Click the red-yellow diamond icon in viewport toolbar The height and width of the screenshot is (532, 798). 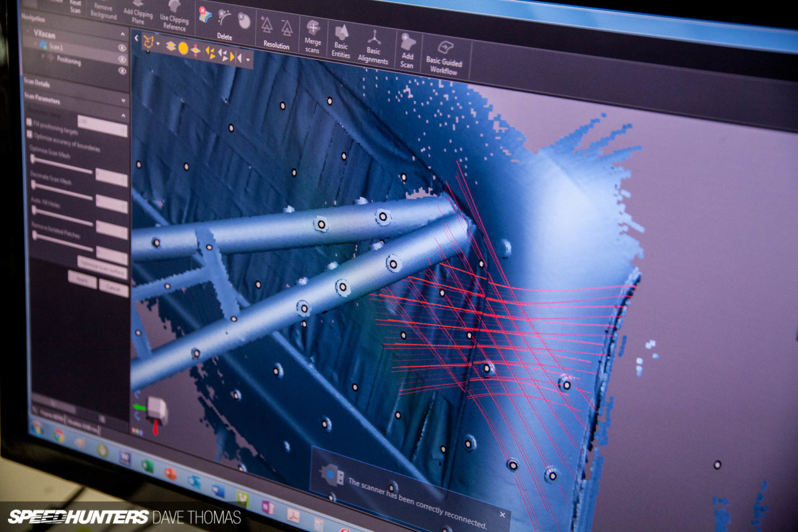coord(196,50)
